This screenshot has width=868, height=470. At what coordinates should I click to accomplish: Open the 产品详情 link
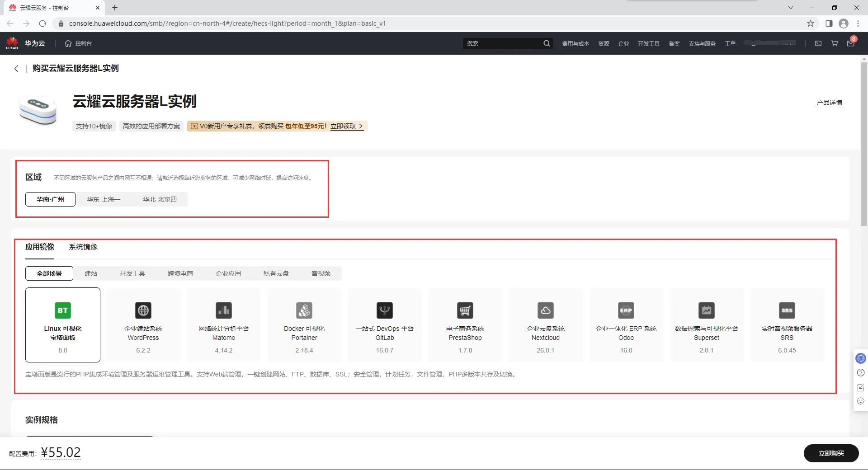(830, 103)
